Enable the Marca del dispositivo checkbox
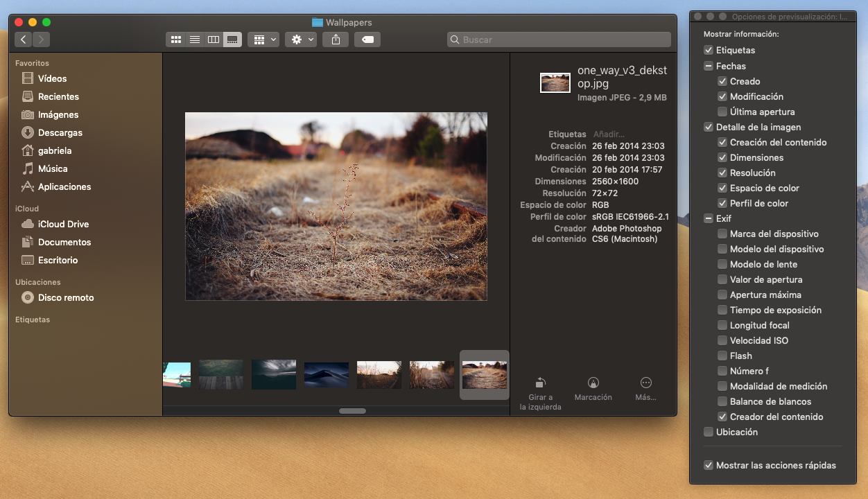Viewport: 868px width, 499px height. 722,234
